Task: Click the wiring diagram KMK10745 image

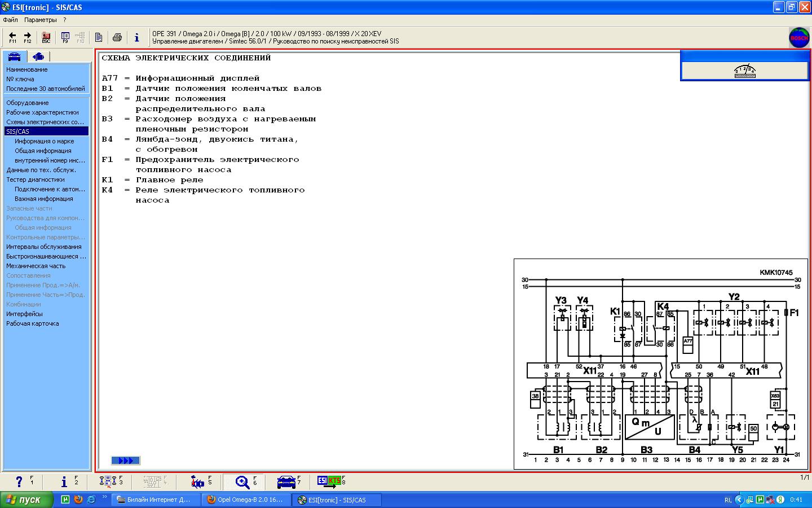Action: pos(661,364)
